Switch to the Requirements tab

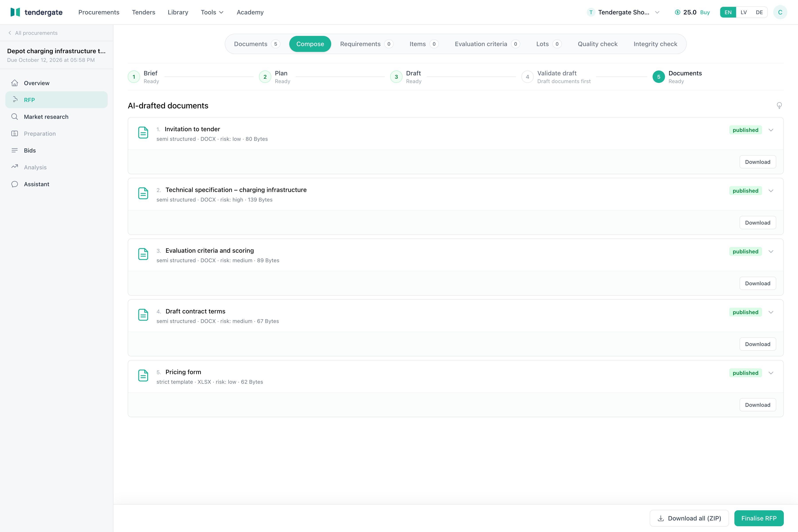(366, 44)
